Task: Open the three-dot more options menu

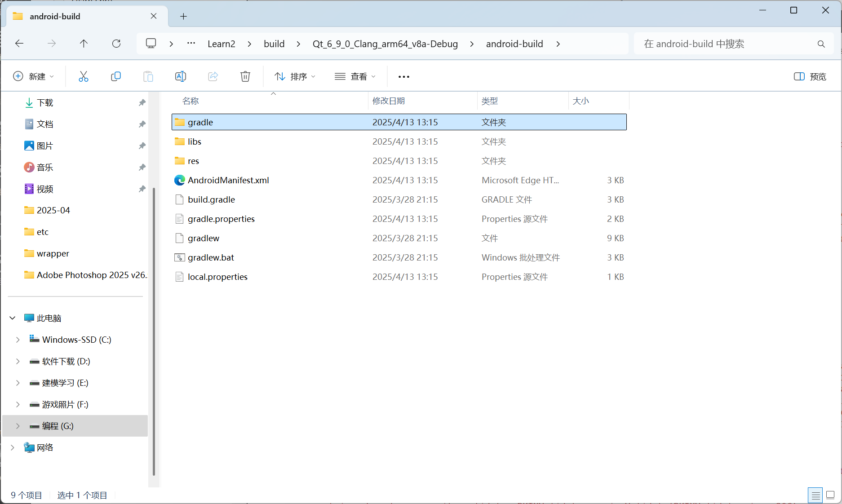Action: pos(404,77)
